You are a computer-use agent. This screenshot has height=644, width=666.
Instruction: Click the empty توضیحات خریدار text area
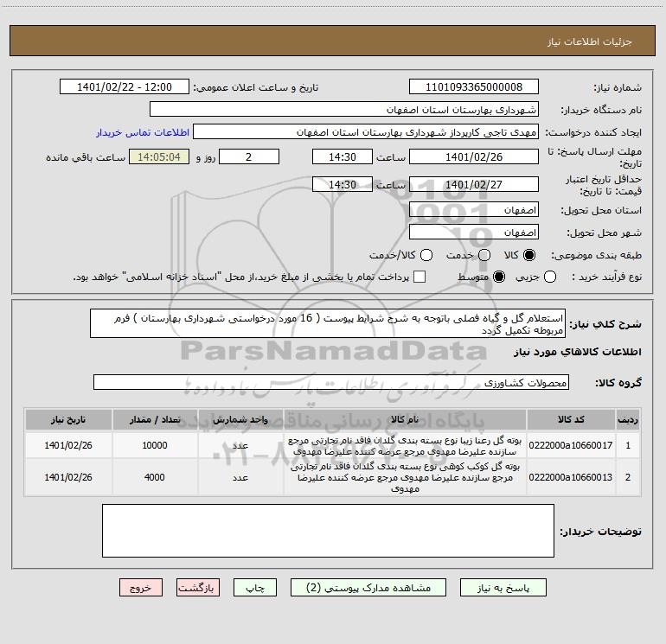(x=328, y=531)
